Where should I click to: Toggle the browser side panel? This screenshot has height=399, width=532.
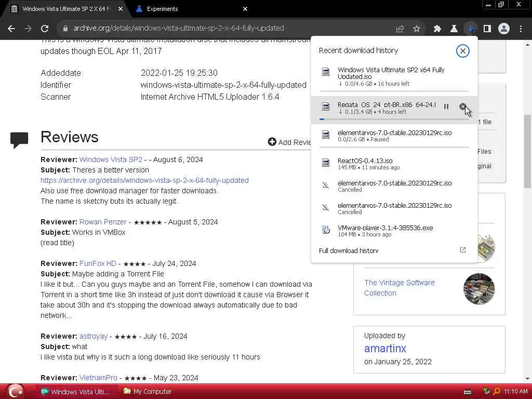487,29
